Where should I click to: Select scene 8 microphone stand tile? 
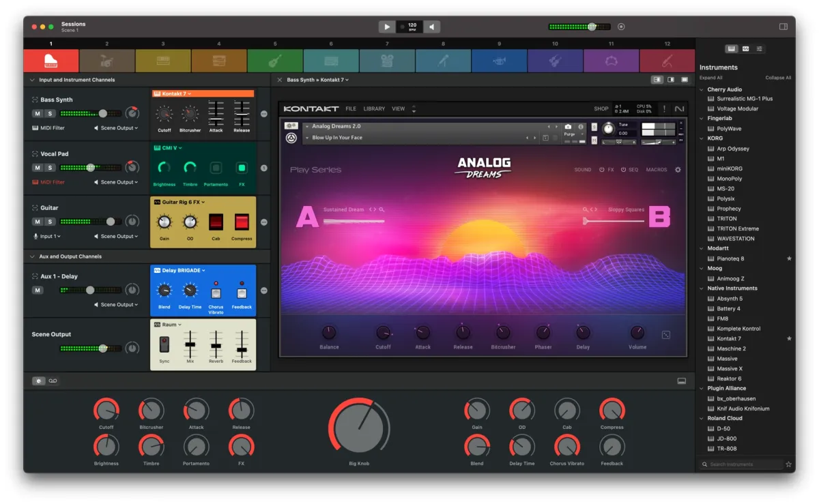tap(443, 60)
